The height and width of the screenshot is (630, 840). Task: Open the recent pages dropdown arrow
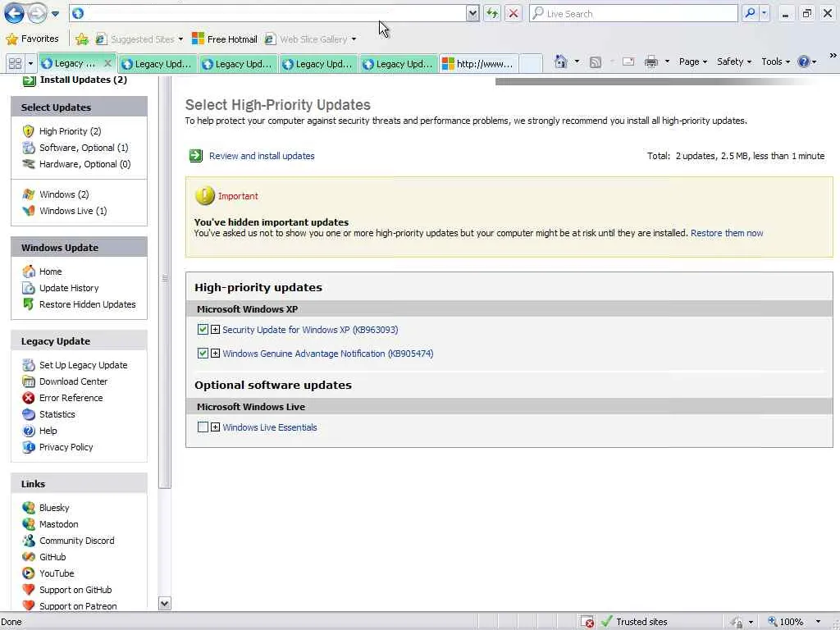pyautogui.click(x=55, y=13)
